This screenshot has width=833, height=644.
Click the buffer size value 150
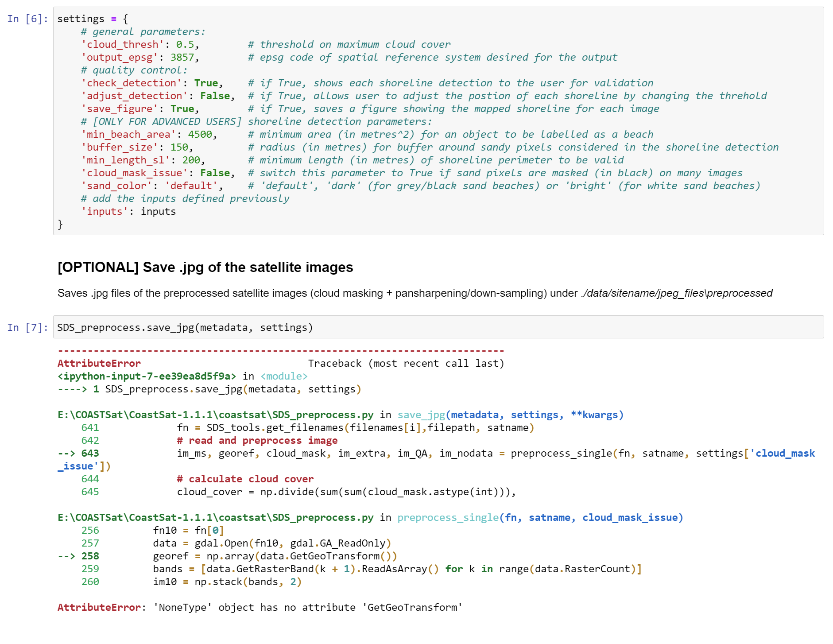[179, 147]
